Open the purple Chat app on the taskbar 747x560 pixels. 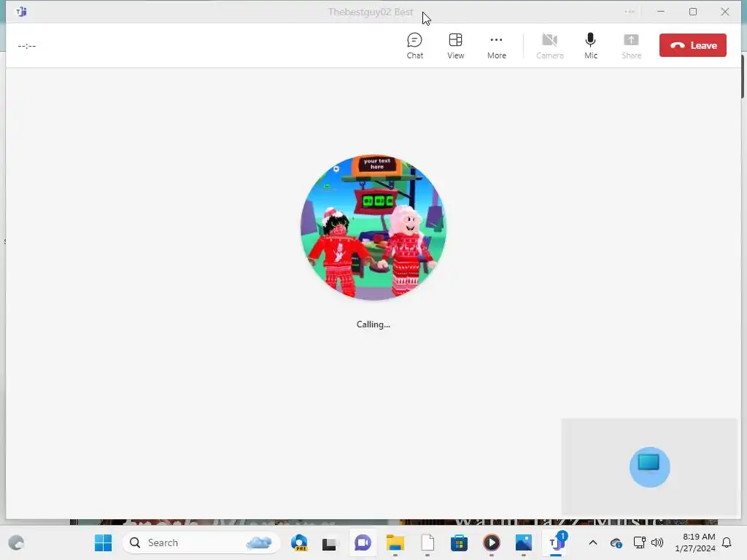(363, 542)
